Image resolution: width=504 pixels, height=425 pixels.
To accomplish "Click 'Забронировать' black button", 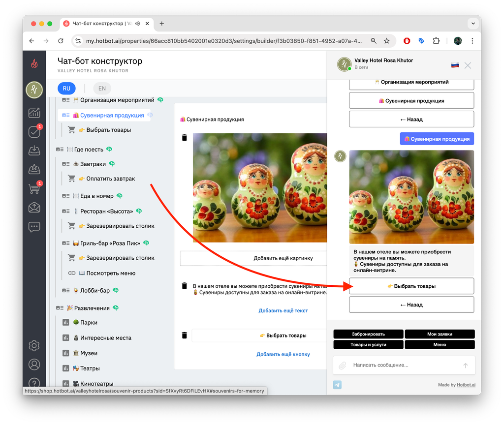I will pos(368,334).
